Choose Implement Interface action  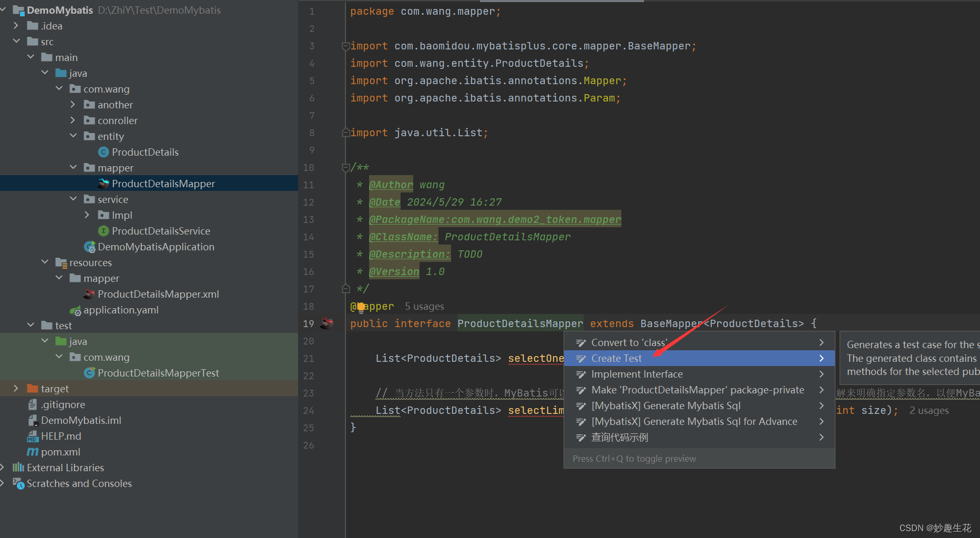coord(699,374)
